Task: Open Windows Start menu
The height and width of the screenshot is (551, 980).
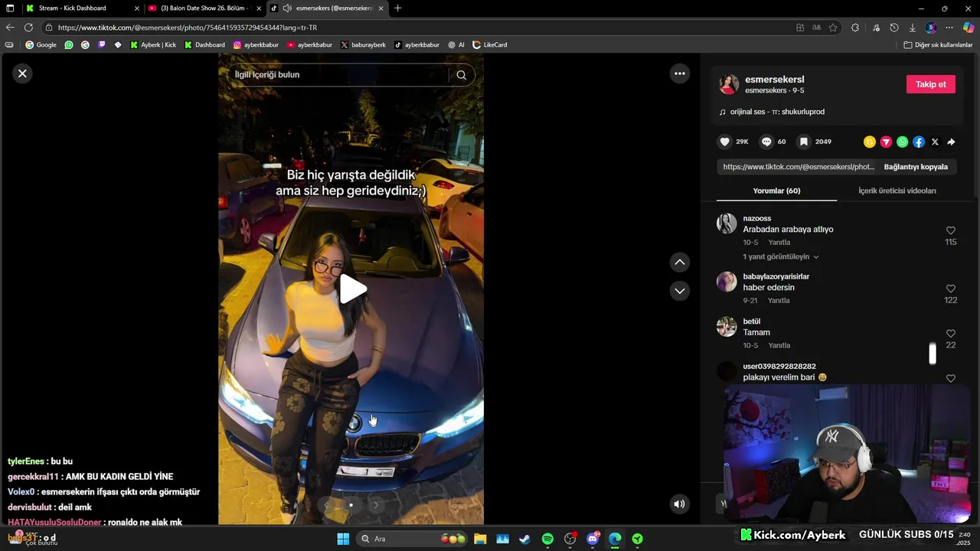Action: coord(343,539)
